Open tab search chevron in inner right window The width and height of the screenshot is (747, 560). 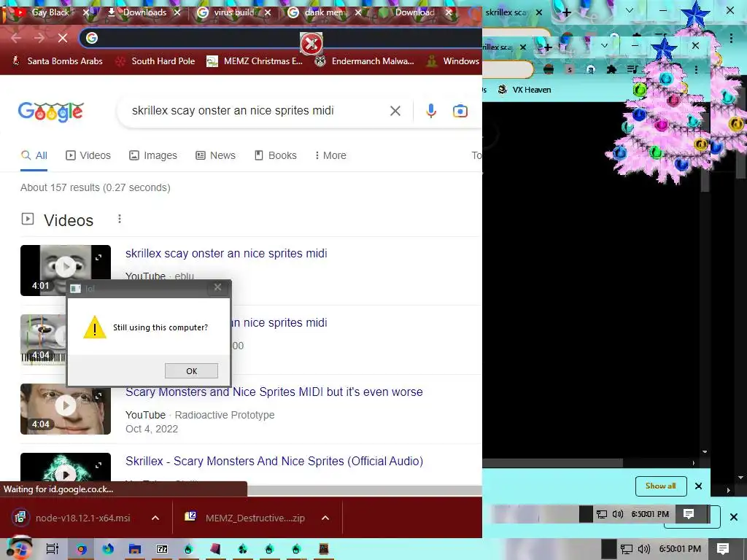[604, 46]
